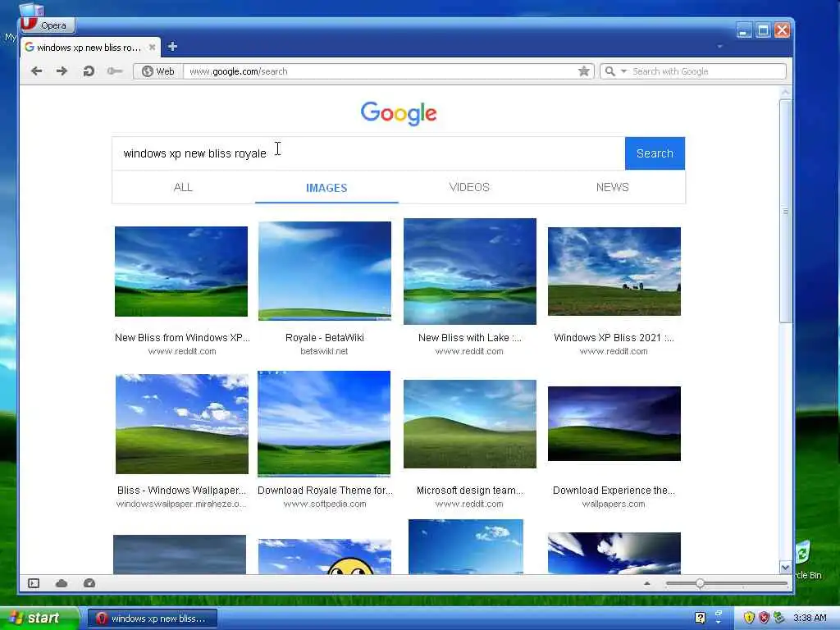Viewport: 840px width, 630px height.
Task: Click the scrollbar down arrow
Action: 785,568
